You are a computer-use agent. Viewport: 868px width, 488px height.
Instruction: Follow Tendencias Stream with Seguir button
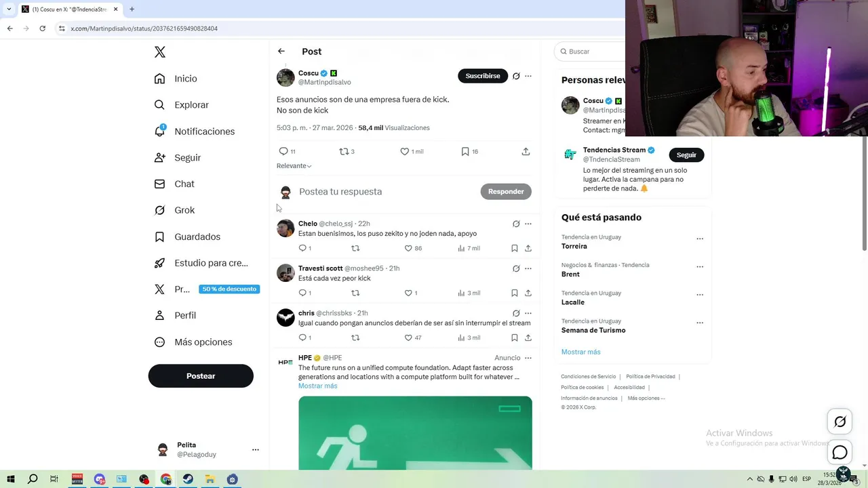(x=686, y=155)
